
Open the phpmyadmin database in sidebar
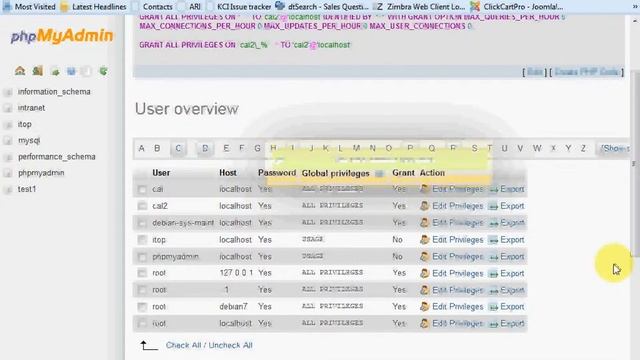[41, 173]
